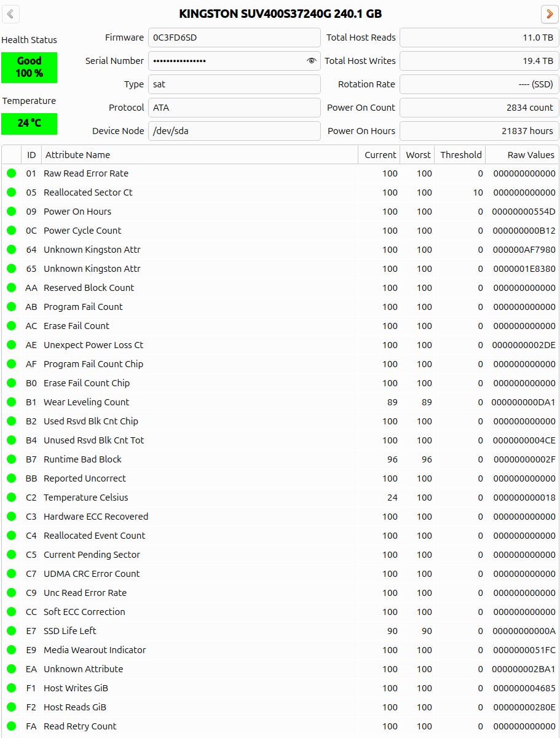The height and width of the screenshot is (738, 560).
Task: Click the green status dot for Program Fail Count
Action: coord(11,307)
